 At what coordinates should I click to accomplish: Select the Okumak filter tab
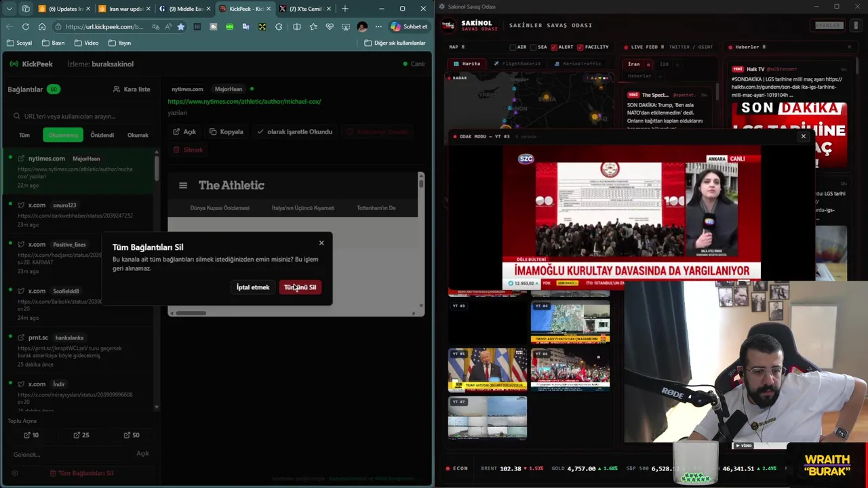point(138,135)
